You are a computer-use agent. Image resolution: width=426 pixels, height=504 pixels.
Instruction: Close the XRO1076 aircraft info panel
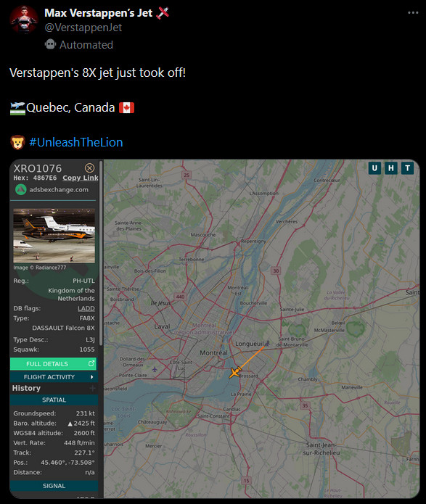[x=89, y=168]
